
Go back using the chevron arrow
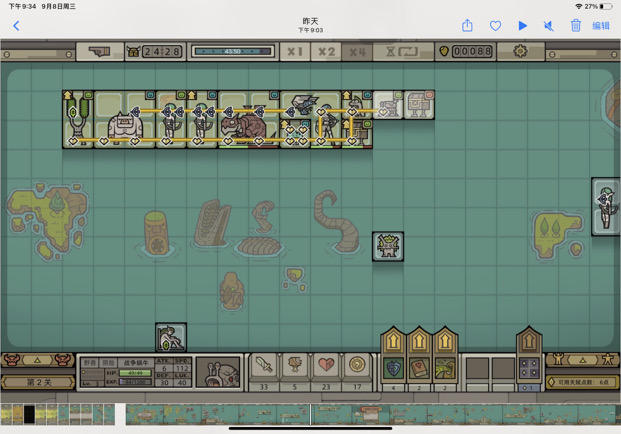click(x=16, y=26)
